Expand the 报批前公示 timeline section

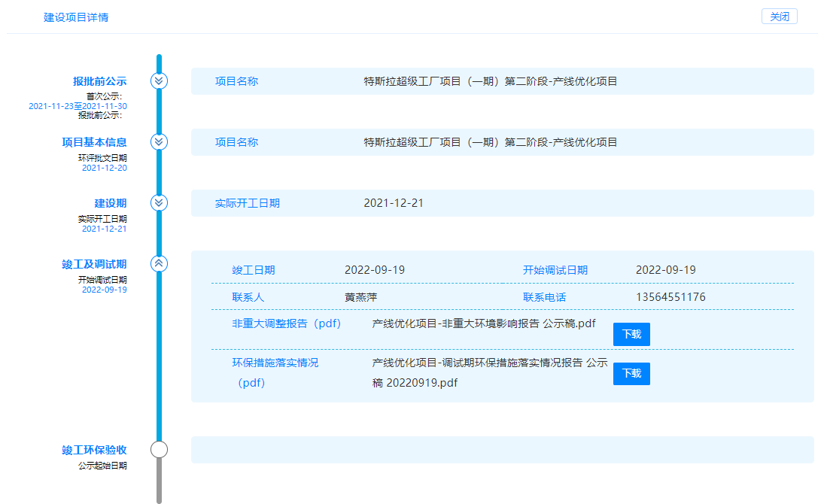click(160, 81)
